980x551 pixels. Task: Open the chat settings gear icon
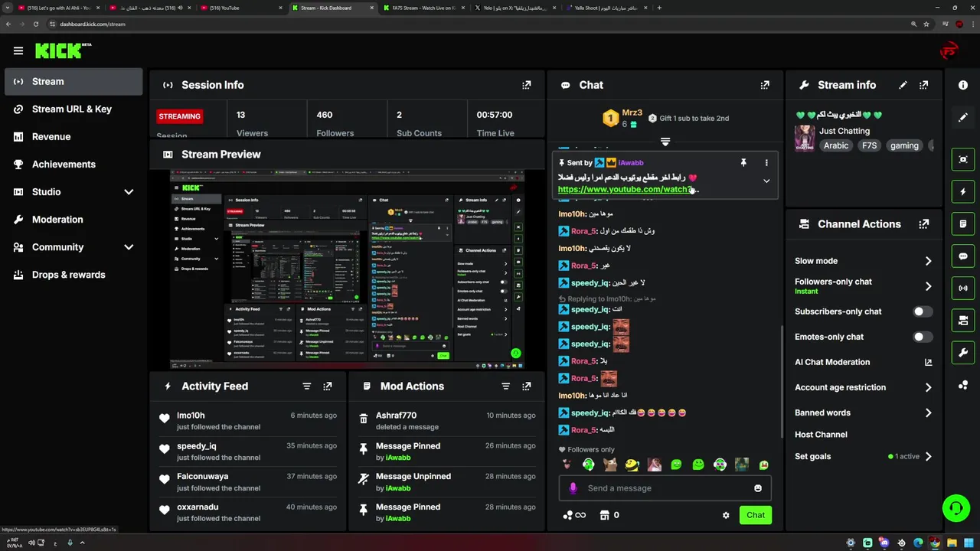pos(726,515)
